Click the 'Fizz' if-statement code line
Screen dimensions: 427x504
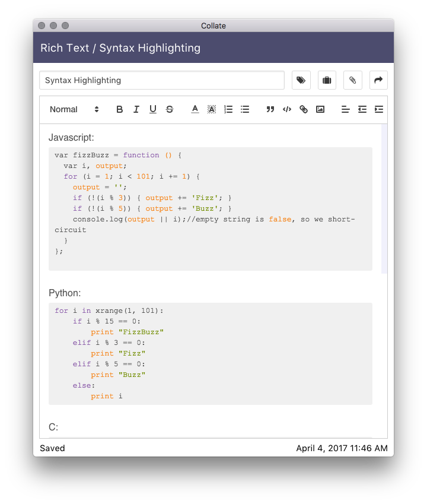coord(152,198)
